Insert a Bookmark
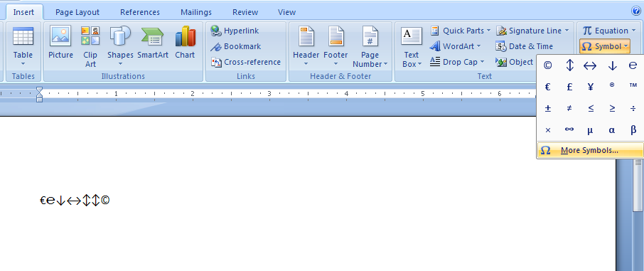Screen dimensions: 644x271 click(236, 46)
